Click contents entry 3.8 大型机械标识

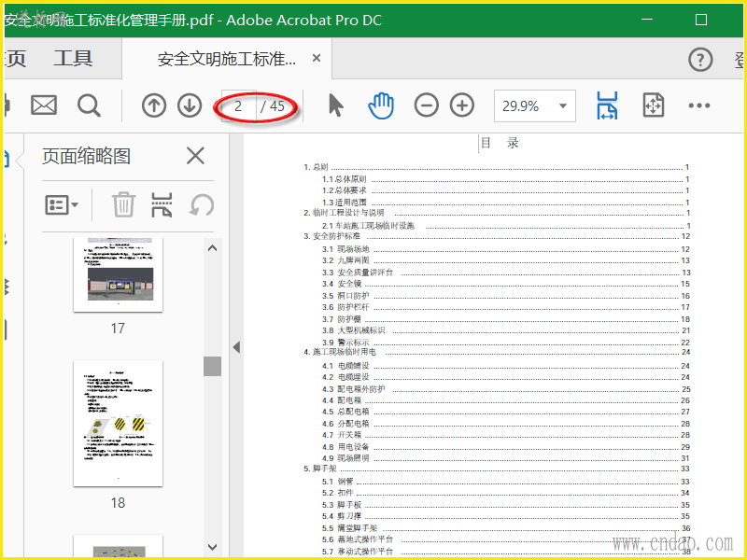point(505,330)
